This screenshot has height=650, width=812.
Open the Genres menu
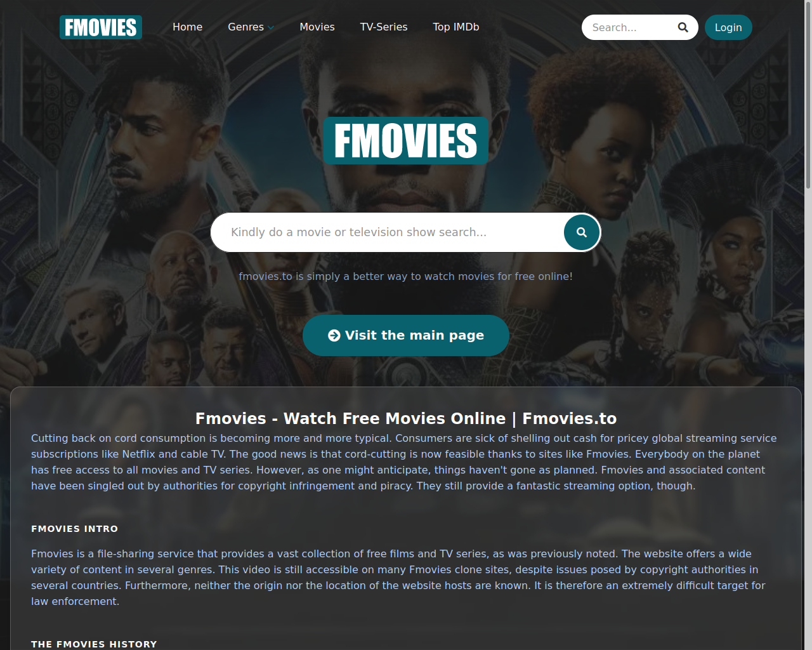pos(251,27)
